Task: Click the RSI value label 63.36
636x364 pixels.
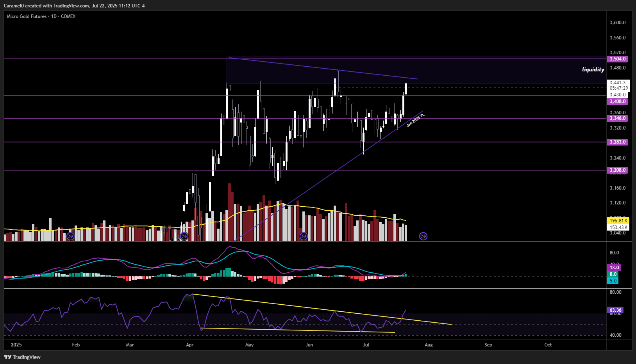Action: pos(615,310)
